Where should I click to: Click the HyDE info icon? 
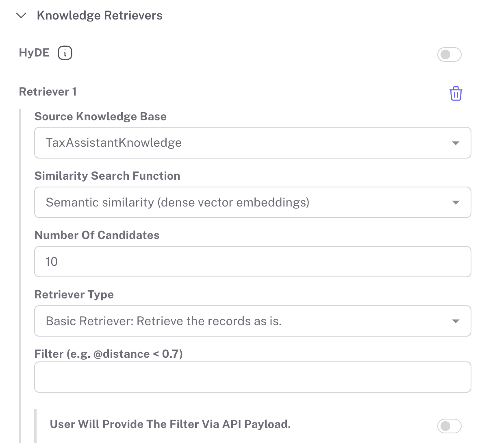point(65,53)
